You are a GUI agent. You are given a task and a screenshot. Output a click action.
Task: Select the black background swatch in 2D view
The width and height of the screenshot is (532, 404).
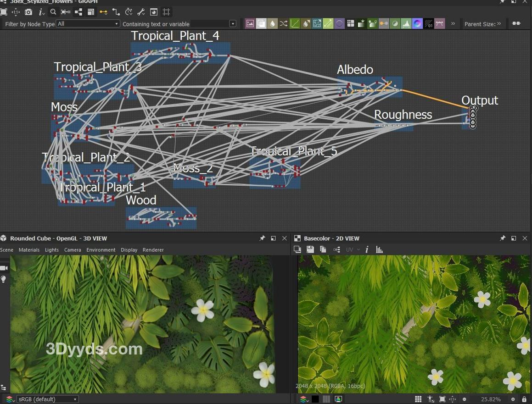(315, 399)
